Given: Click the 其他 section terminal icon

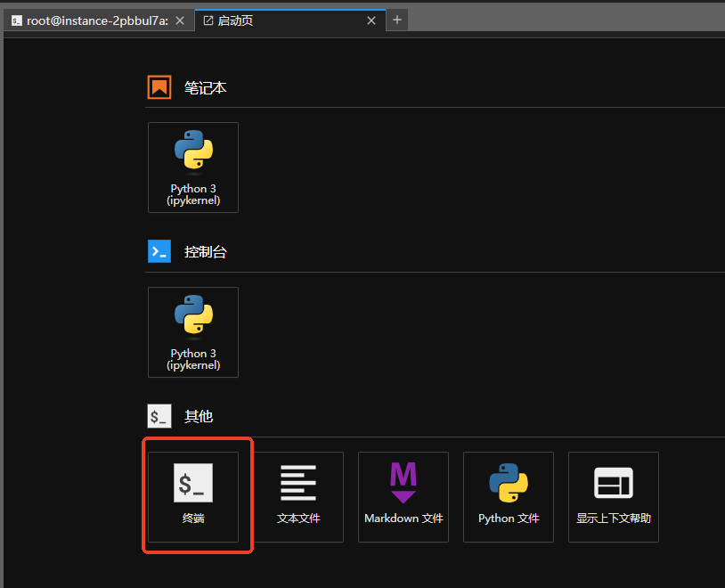Looking at the screenshot, I should click(x=159, y=416).
